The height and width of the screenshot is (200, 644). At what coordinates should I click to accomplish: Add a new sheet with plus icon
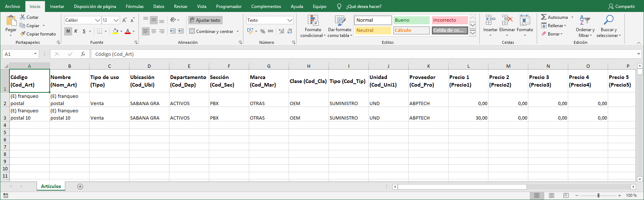pyautogui.click(x=80, y=187)
